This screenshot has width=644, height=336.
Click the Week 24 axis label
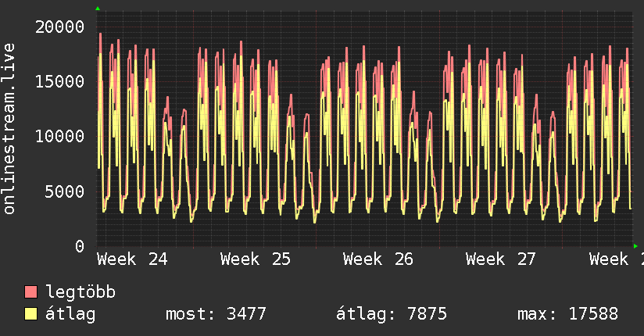132,259
